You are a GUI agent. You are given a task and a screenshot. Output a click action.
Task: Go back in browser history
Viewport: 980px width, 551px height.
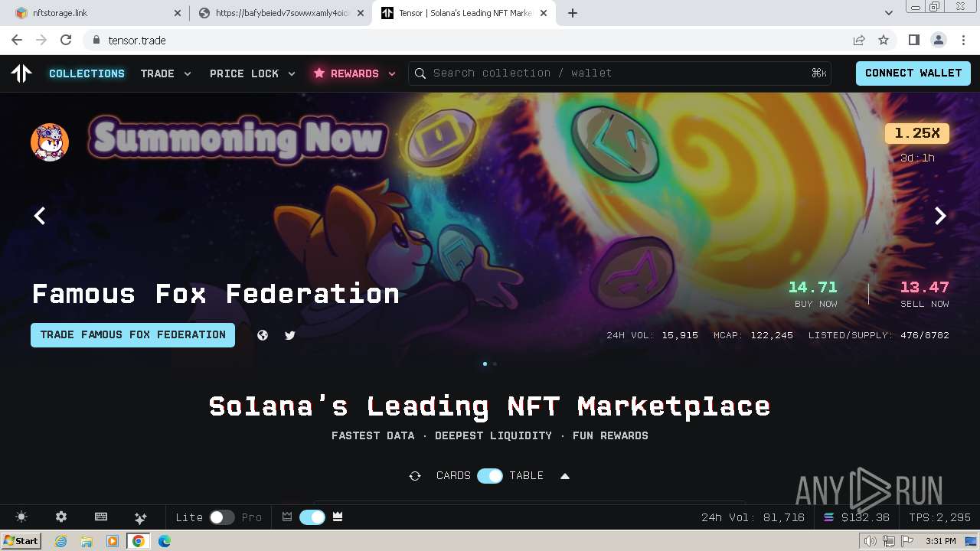pyautogui.click(x=17, y=40)
